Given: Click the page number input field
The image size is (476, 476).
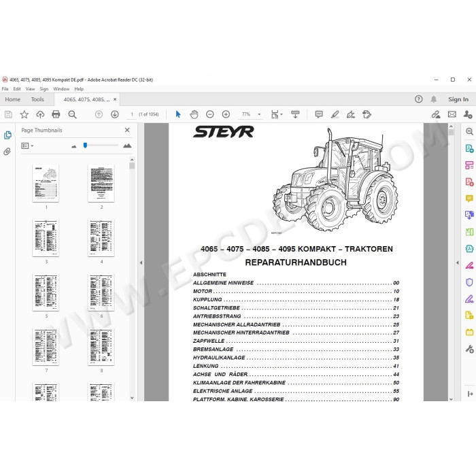Looking at the screenshot, I should [132, 114].
